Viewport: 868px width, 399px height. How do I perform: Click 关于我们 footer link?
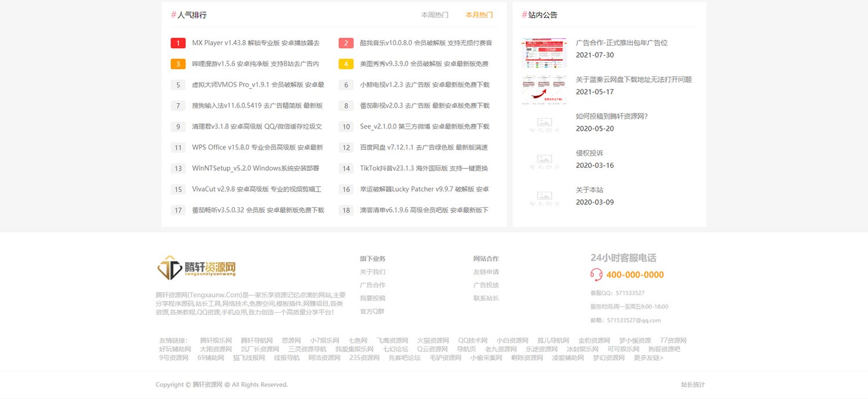[x=373, y=272]
